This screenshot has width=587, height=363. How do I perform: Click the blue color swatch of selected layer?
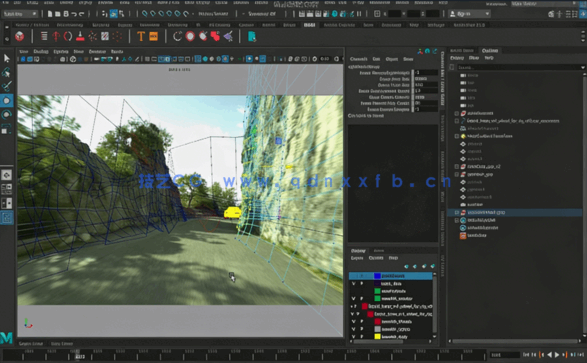[x=377, y=276]
